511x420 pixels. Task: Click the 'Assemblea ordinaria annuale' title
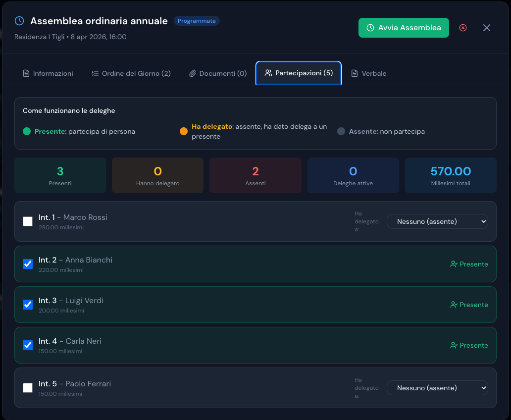point(99,21)
